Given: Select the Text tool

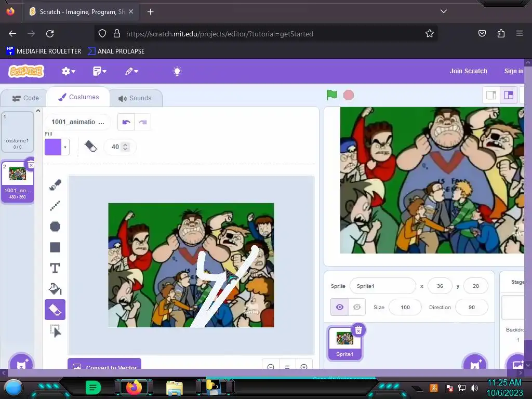Looking at the screenshot, I should [55, 268].
